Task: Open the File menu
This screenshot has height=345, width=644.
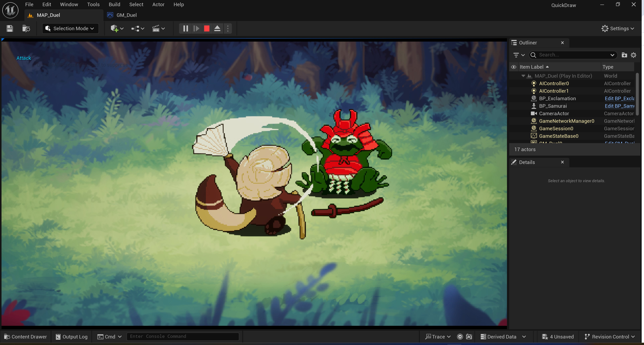Action: (29, 5)
